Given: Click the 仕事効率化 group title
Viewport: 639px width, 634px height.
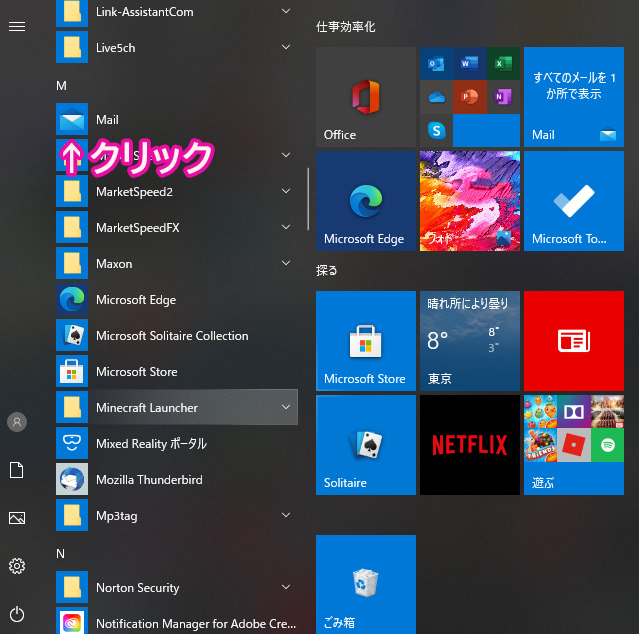Looking at the screenshot, I should pyautogui.click(x=346, y=27).
